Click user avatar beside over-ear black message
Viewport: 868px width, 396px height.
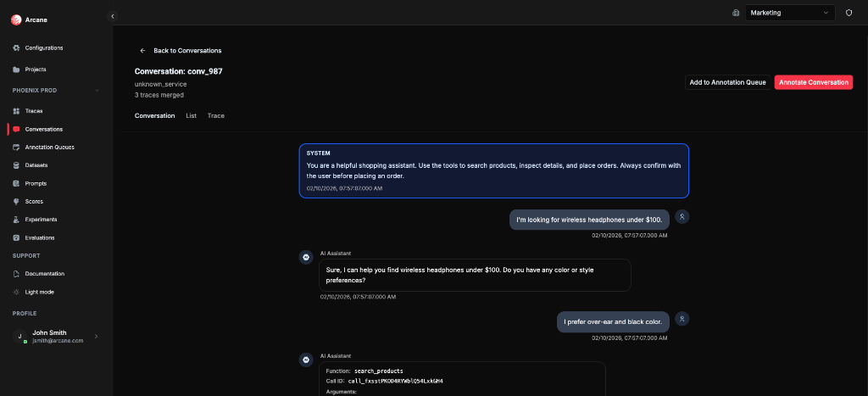tap(682, 319)
